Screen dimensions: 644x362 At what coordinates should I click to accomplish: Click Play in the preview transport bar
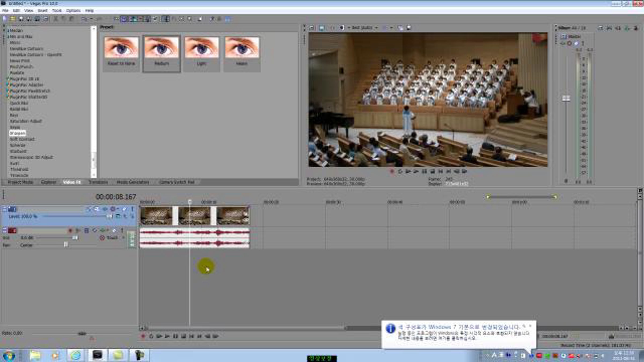tap(416, 171)
